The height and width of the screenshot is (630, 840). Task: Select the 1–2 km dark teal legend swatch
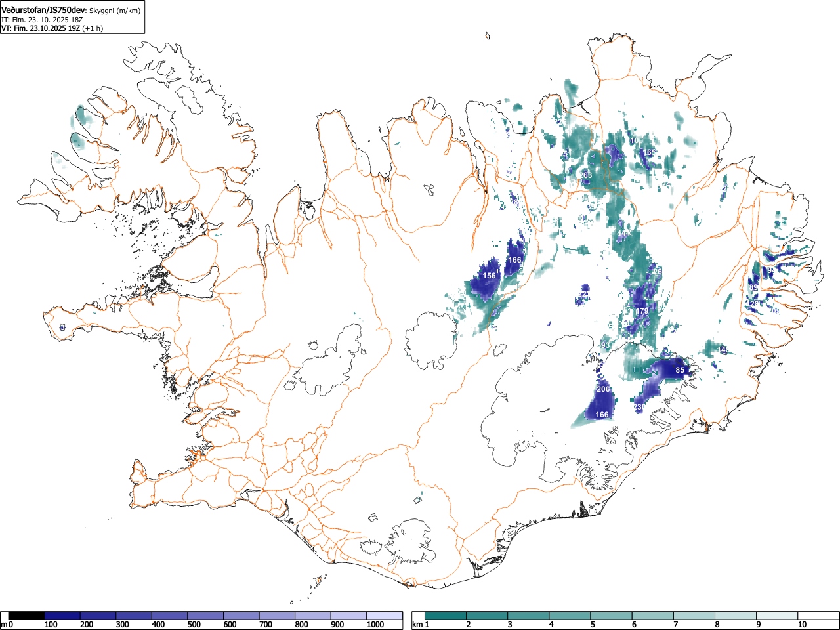[x=446, y=616]
